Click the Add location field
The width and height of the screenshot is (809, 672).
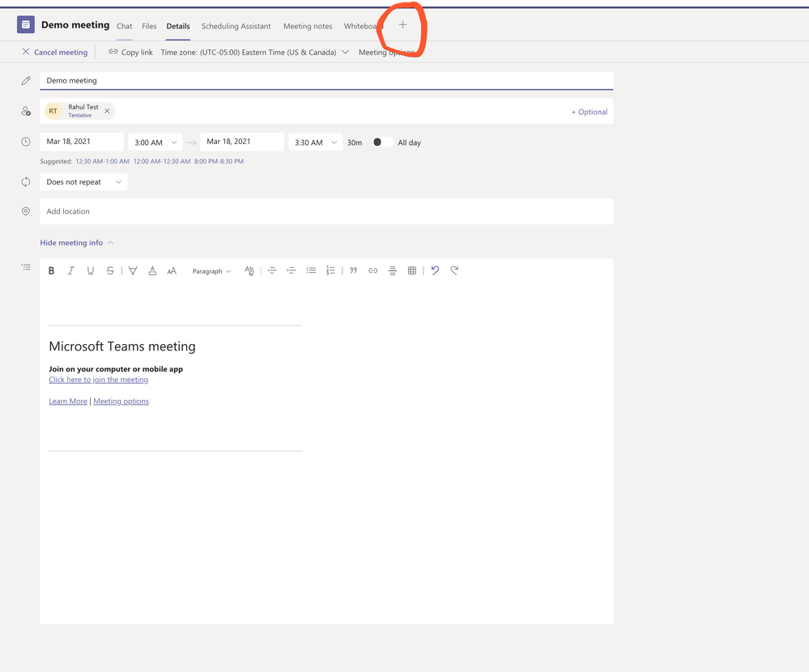pos(326,211)
